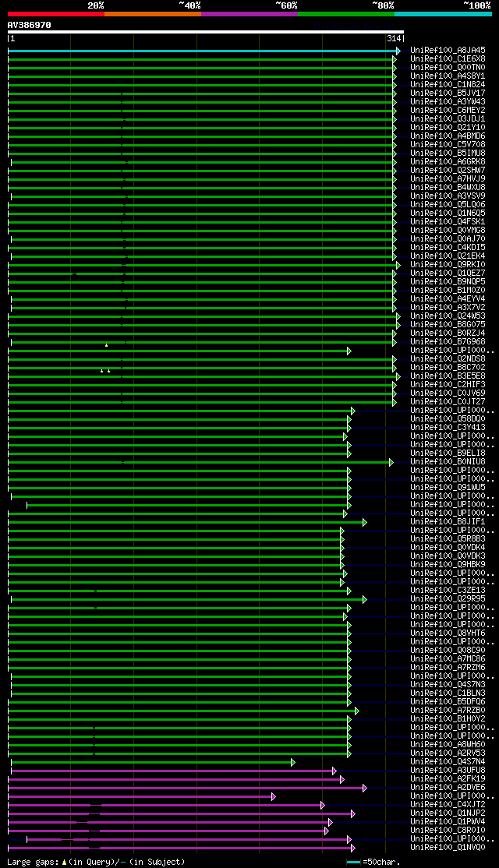The image size is (499, 868).
Task: Select the UniRef100_B8C702 label
Action: tap(448, 368)
